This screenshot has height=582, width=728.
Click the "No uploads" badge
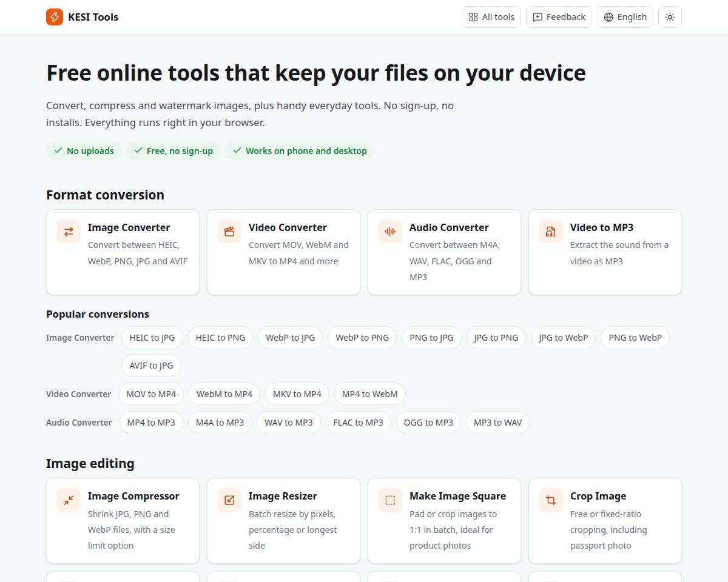84,151
